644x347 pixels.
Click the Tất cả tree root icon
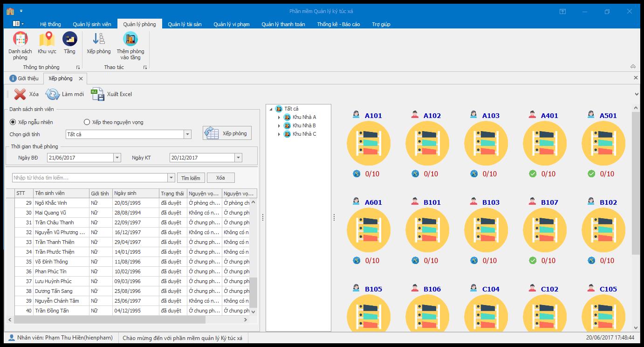pyautogui.click(x=279, y=109)
